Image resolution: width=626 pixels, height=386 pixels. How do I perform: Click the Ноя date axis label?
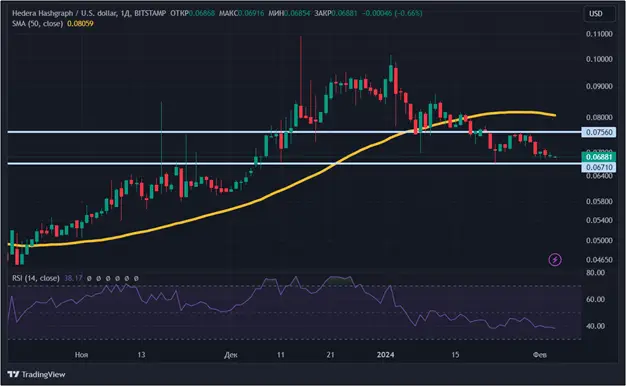tap(81, 355)
